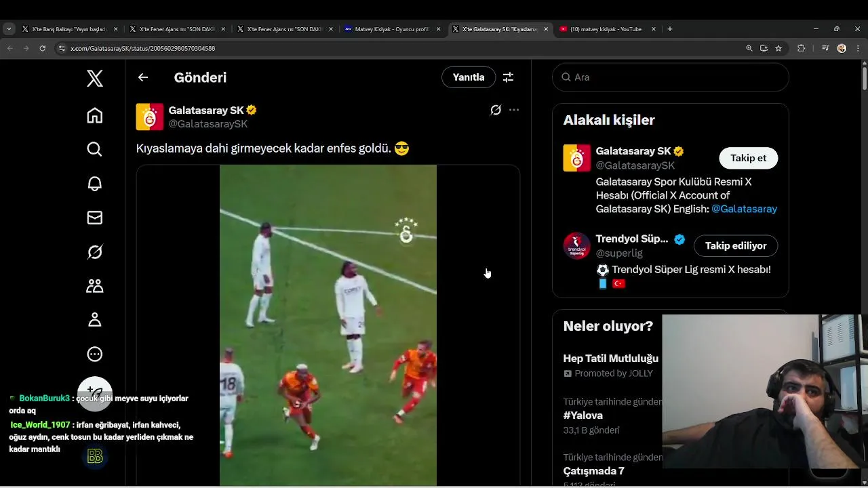Screen dimensions: 868x488
Task: Open Grok icon in the sidebar
Action: [95, 252]
